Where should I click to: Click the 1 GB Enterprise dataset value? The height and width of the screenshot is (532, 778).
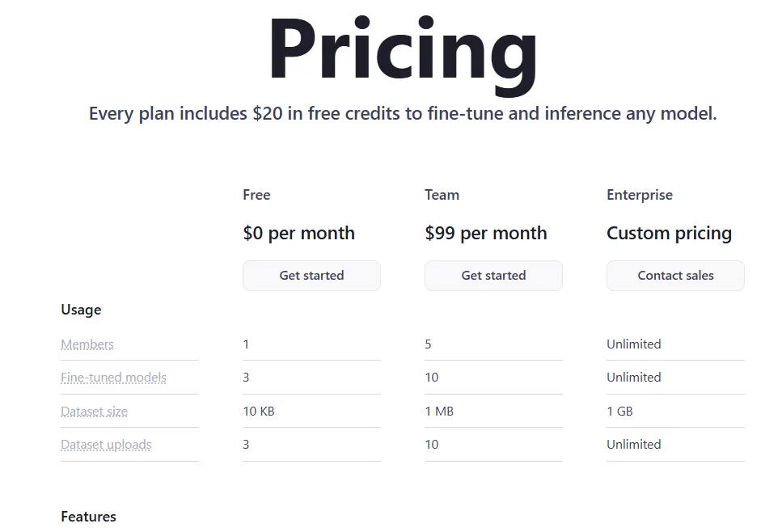619,411
